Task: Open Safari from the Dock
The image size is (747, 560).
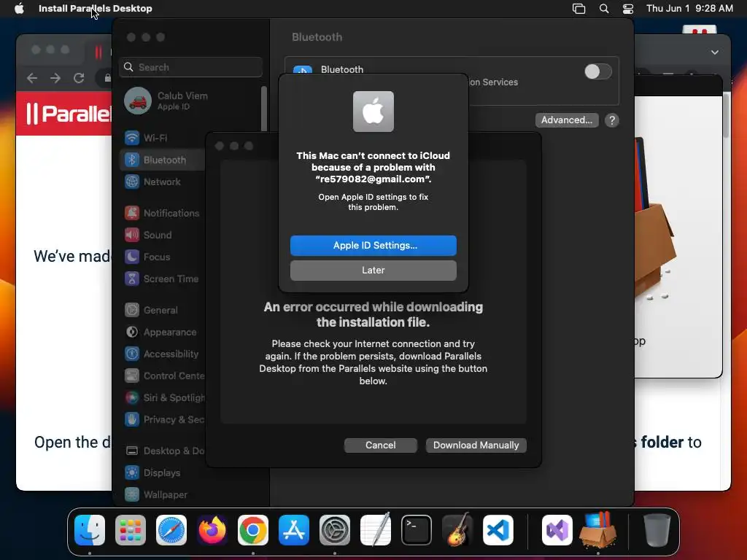Action: (x=171, y=530)
